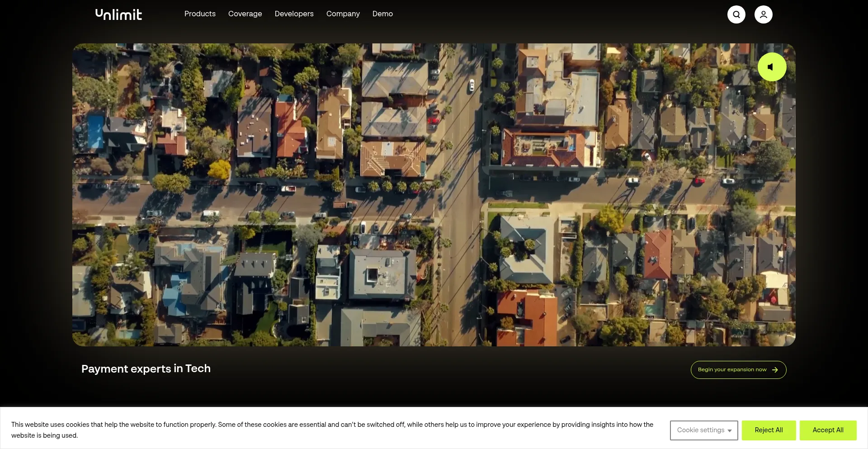Click the arrow in expansion button
Image resolution: width=868 pixels, height=449 pixels.
775,370
